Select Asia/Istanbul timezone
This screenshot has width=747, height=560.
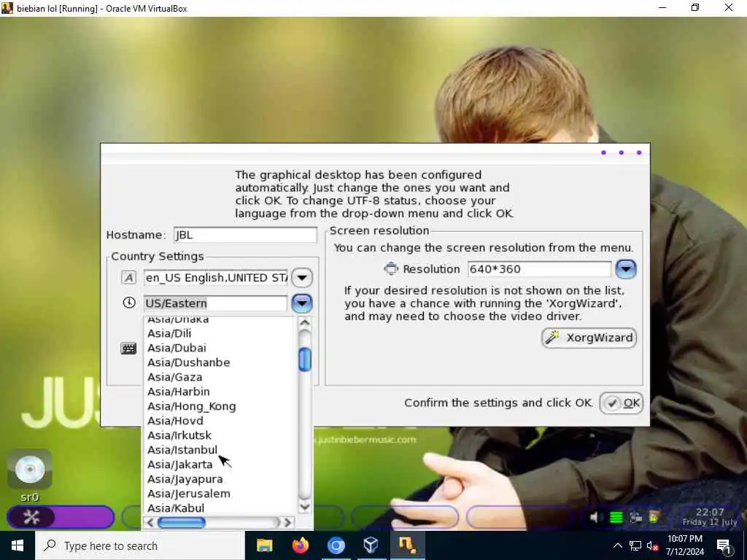click(x=182, y=450)
